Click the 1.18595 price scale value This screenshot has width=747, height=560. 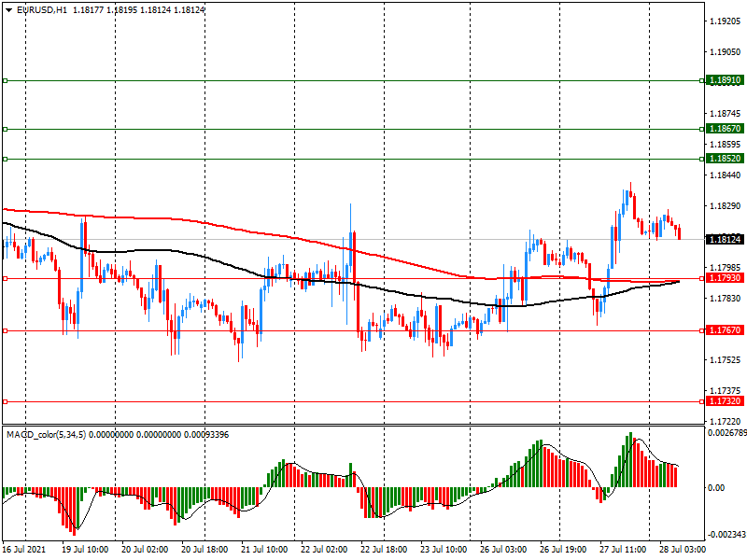(726, 145)
